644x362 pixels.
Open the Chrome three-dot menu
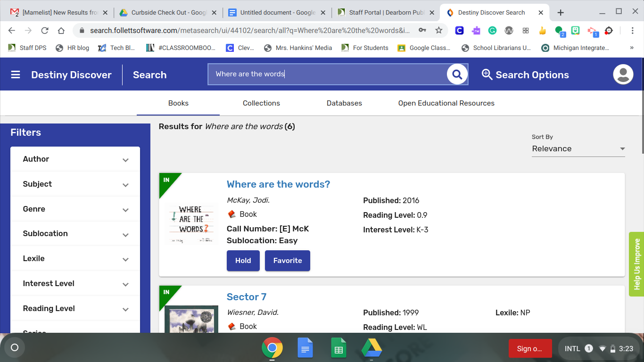[633, 31]
